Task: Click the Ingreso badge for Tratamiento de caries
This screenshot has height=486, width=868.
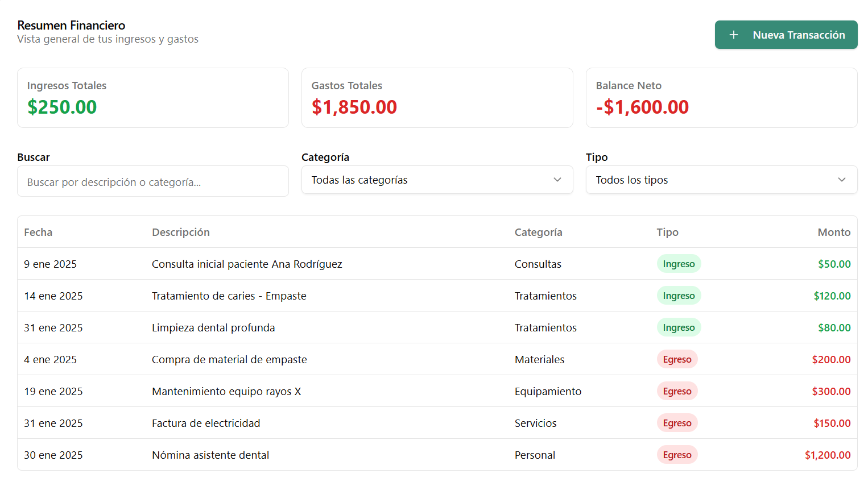Action: (679, 296)
